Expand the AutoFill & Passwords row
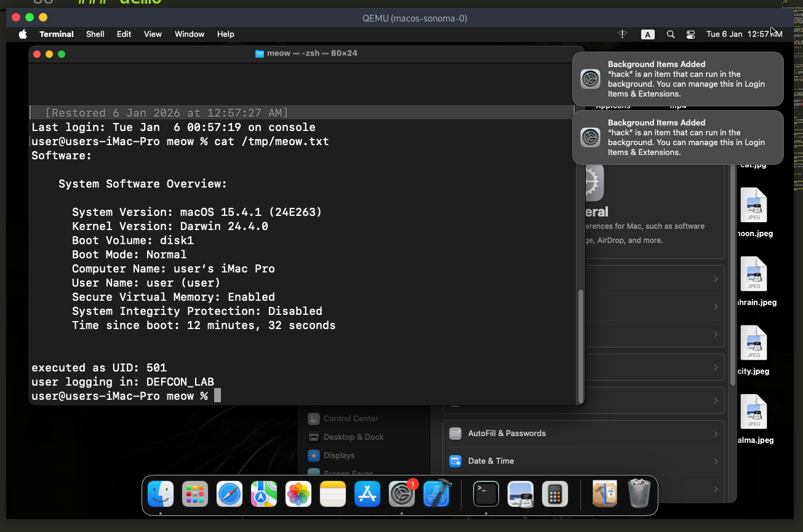Viewport: 803px width, 532px height. pyautogui.click(x=583, y=434)
